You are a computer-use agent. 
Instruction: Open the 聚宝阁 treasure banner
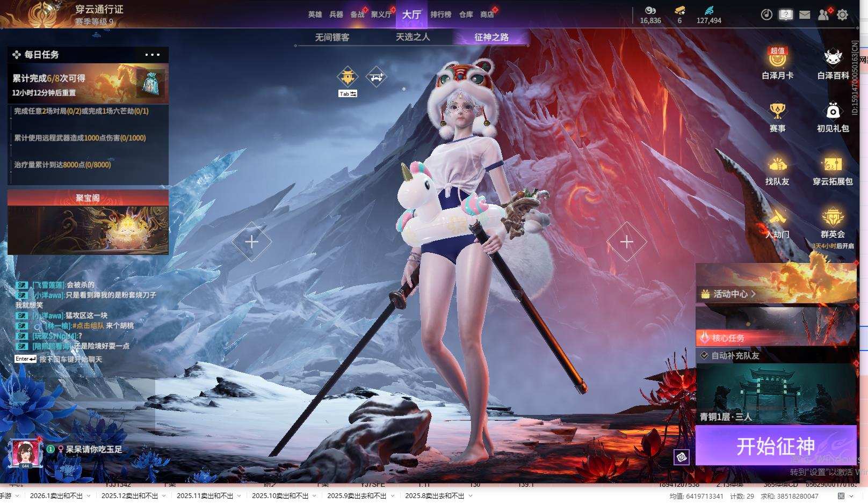click(x=88, y=222)
